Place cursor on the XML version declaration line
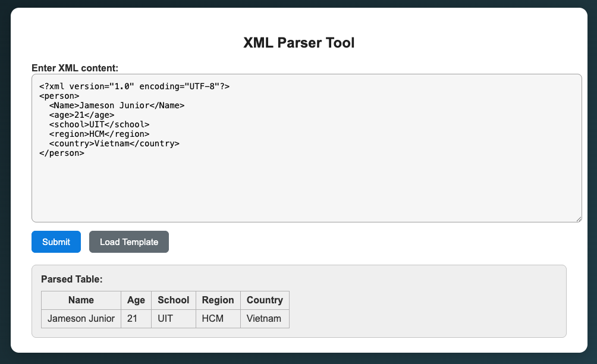The image size is (597, 364). (134, 86)
